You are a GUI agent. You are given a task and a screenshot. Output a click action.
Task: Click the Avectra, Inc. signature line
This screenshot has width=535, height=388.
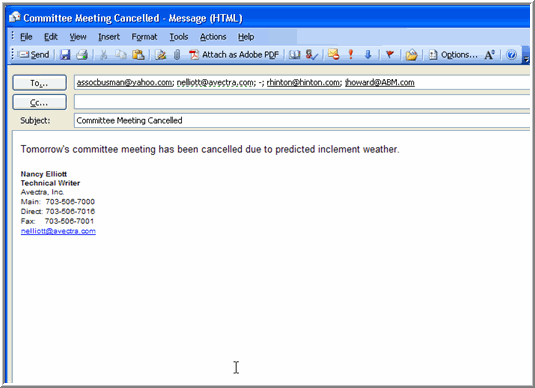click(42, 192)
